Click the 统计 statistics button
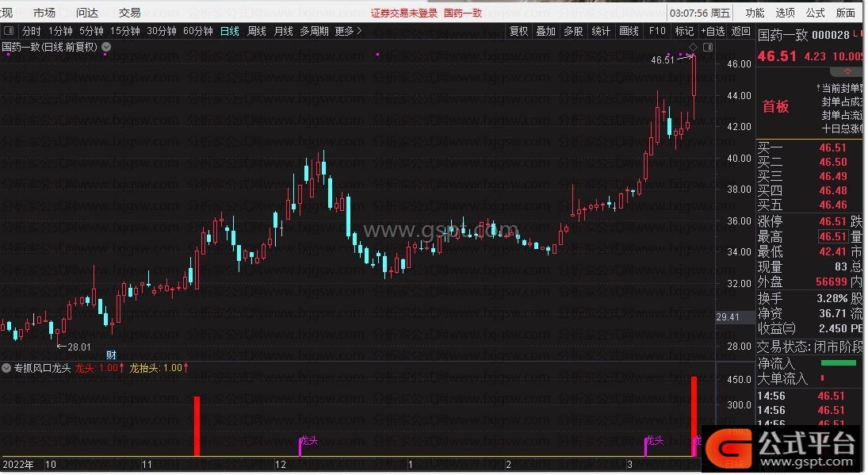The image size is (868, 475). click(601, 31)
